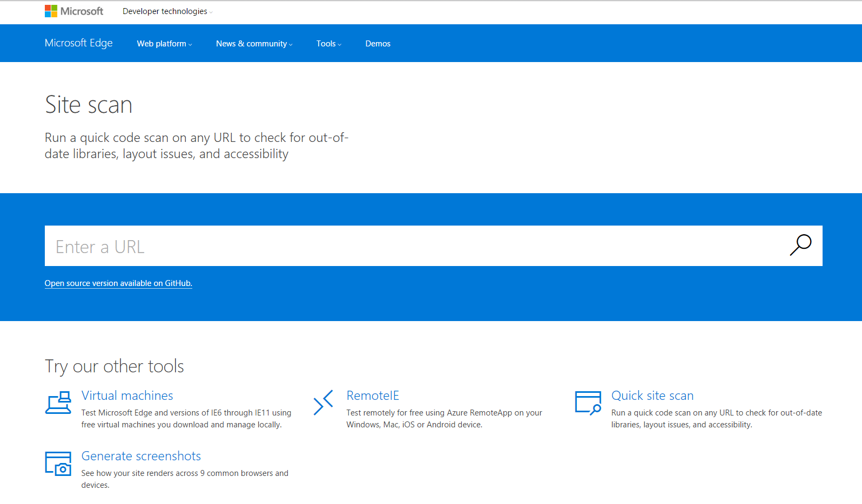862x504 pixels.
Task: Expand the Developer technologies dropdown
Action: click(x=167, y=11)
